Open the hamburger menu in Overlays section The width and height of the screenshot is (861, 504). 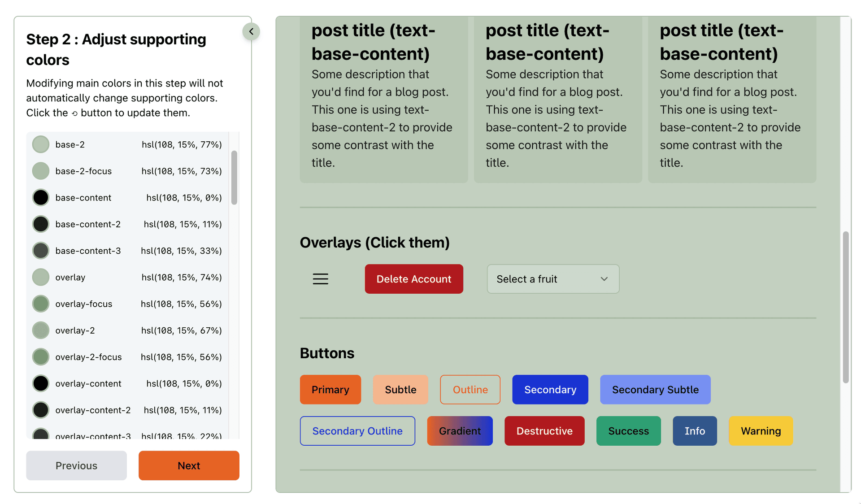[320, 278]
